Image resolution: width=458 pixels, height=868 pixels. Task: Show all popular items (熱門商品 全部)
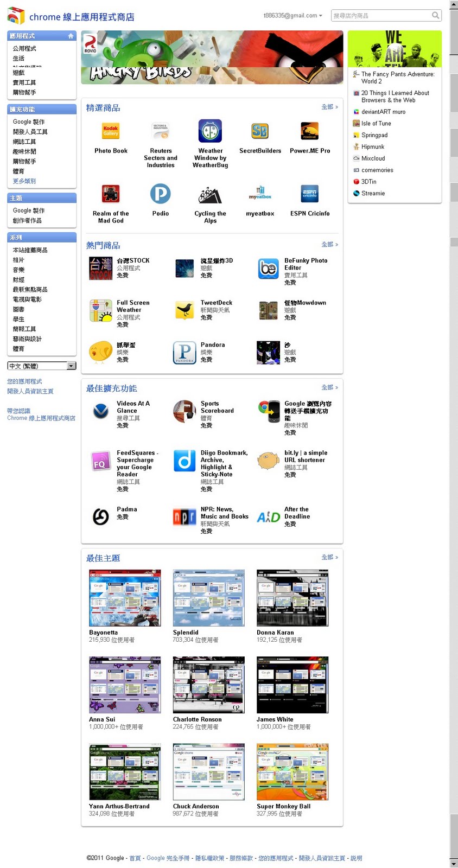(329, 245)
